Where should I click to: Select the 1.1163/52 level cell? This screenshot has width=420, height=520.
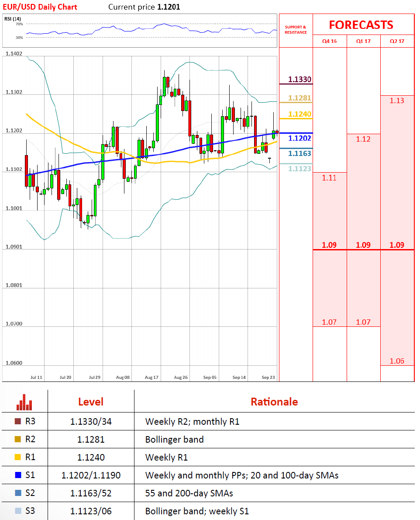91,493
